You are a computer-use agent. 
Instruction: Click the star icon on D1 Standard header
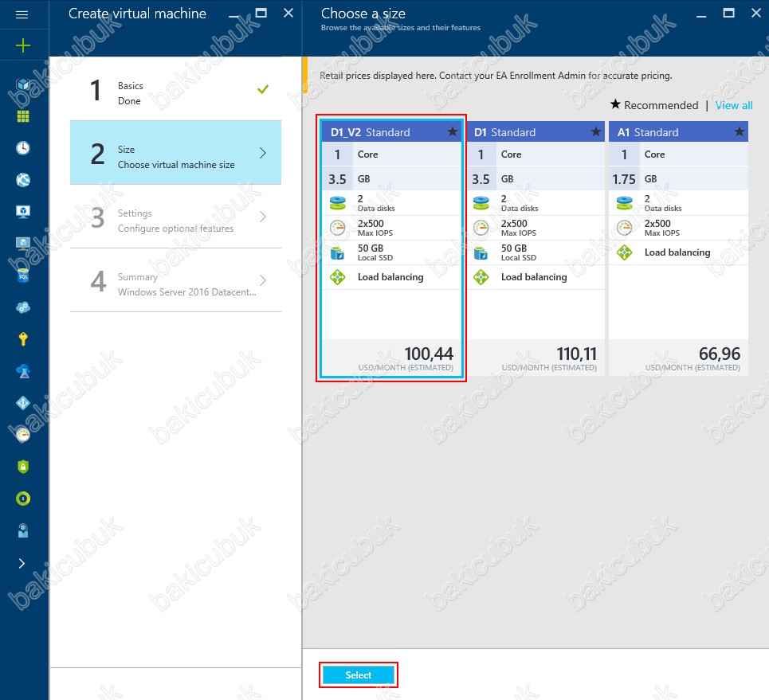pyautogui.click(x=595, y=131)
